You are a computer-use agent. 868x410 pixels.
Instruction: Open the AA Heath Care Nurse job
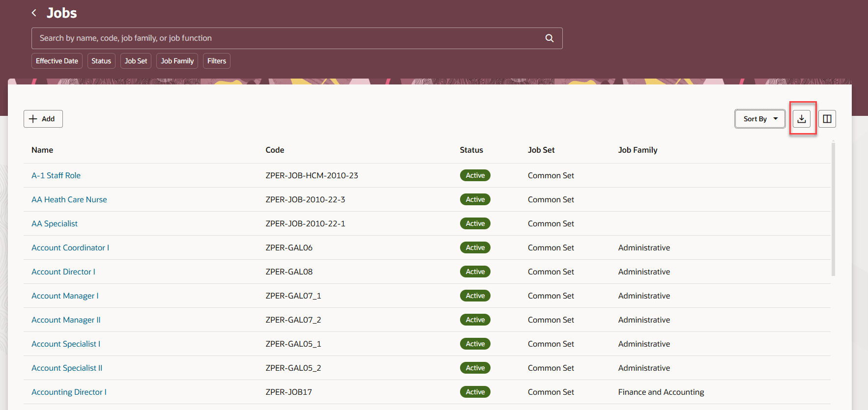69,199
